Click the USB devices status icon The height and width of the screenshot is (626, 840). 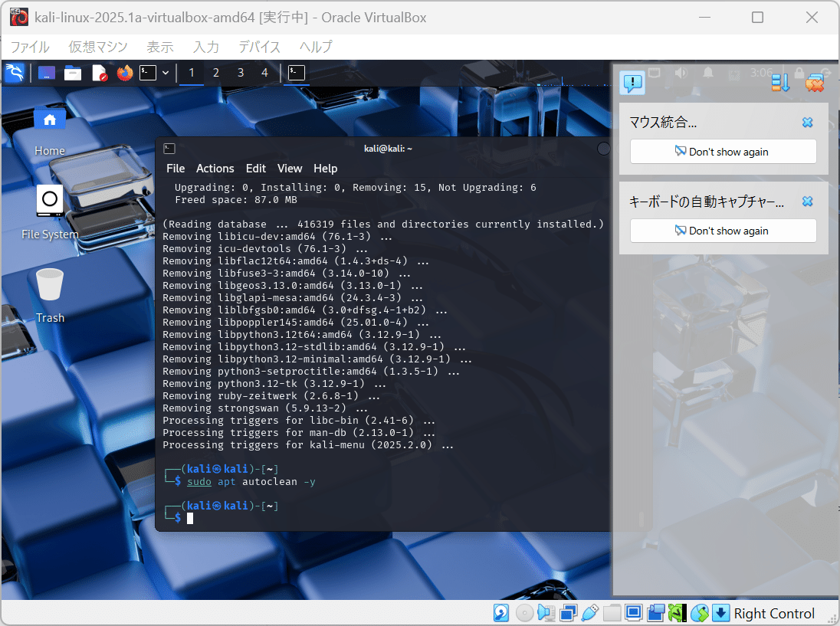[590, 613]
